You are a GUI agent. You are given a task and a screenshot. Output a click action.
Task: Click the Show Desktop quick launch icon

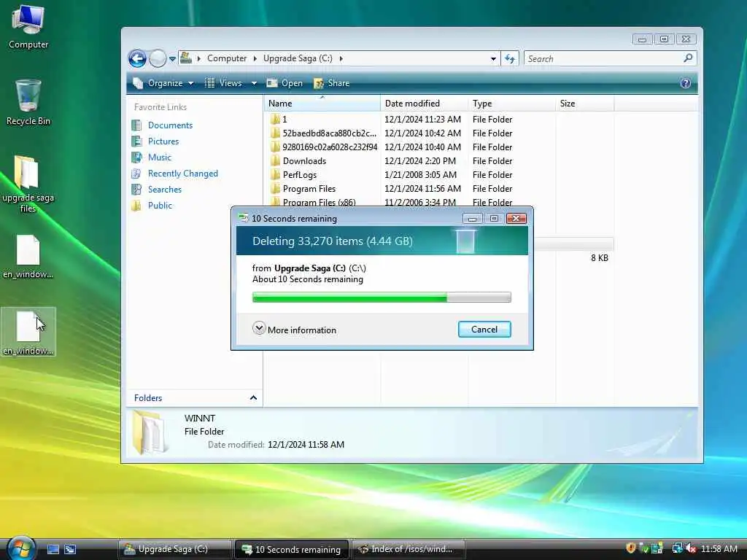[53, 549]
